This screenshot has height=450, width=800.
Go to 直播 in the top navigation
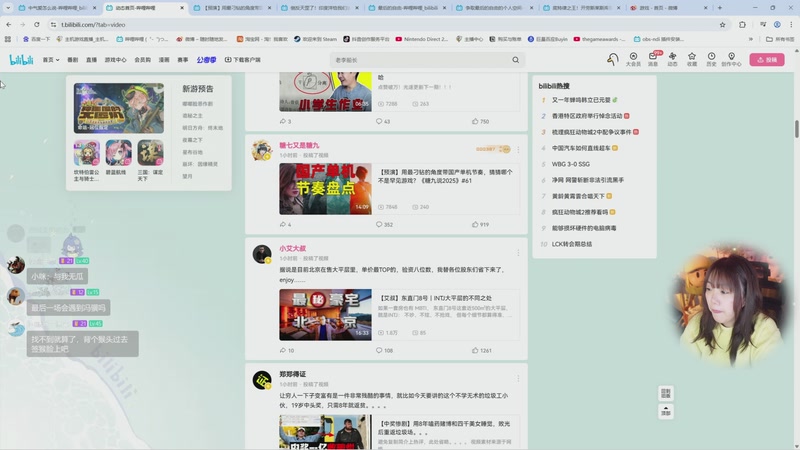click(91, 60)
